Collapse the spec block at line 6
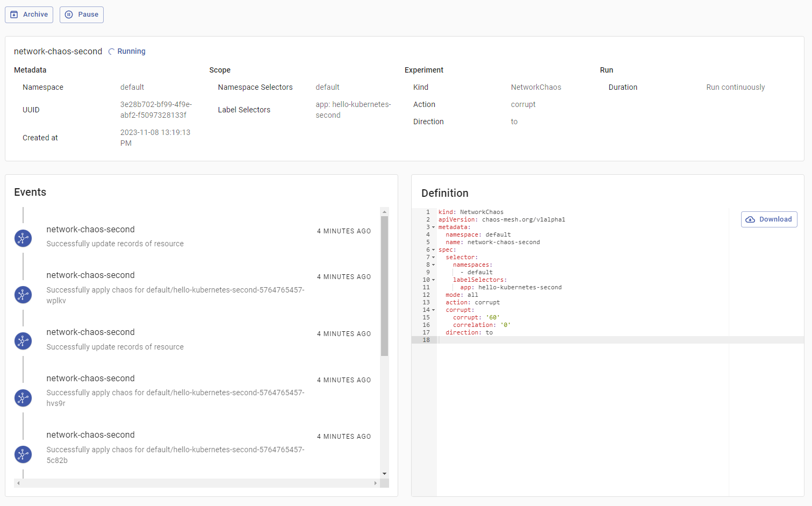The image size is (812, 506). point(434,250)
